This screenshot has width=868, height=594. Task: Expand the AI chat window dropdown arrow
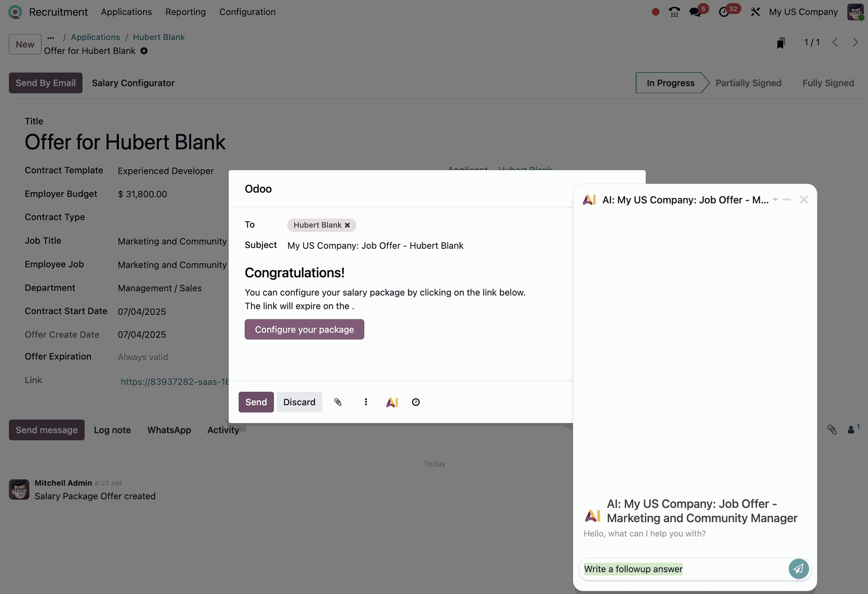(x=775, y=200)
